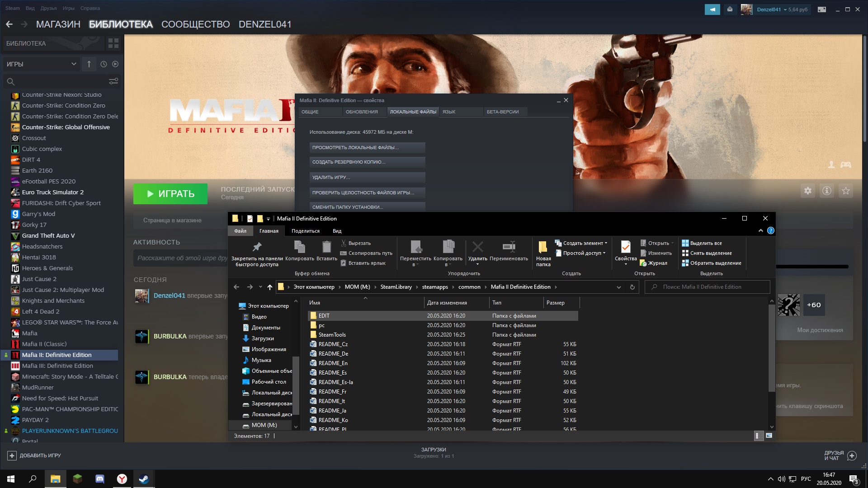Open the address bar history dropdown
Viewport: 868px width, 488px height.
point(618,287)
